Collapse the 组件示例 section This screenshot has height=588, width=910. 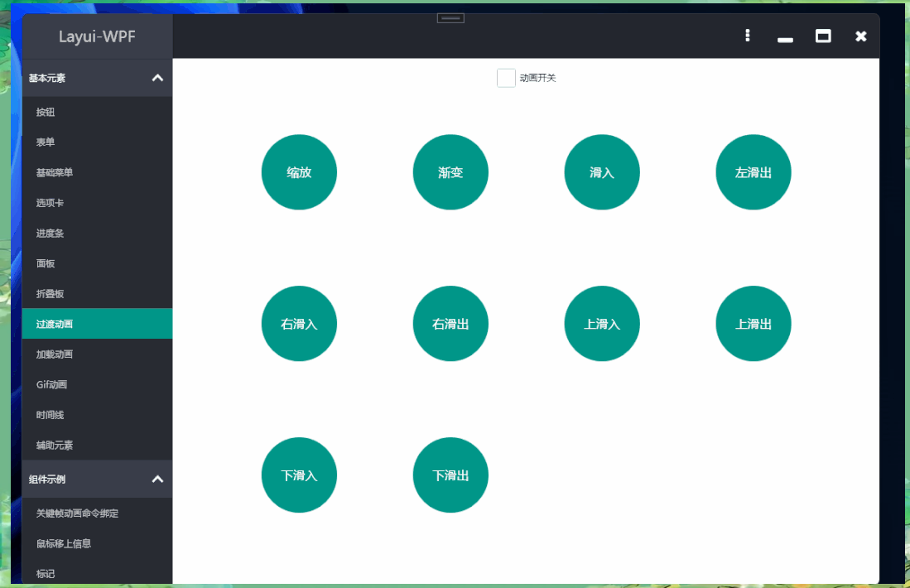pyautogui.click(x=98, y=479)
